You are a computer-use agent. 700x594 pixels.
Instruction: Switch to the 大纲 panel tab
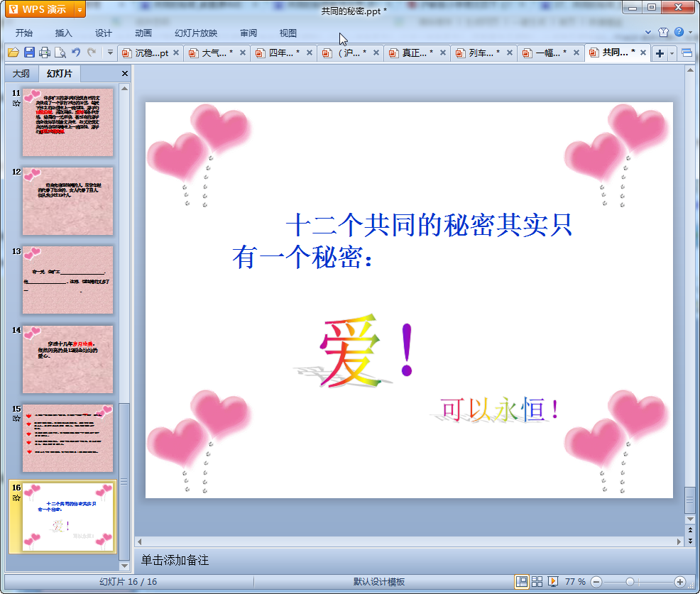21,74
